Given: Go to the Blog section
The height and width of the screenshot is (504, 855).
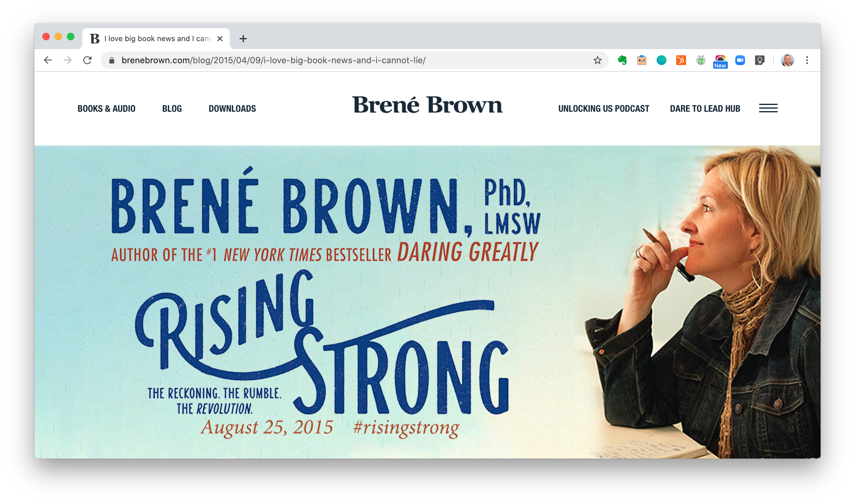Looking at the screenshot, I should click(172, 108).
